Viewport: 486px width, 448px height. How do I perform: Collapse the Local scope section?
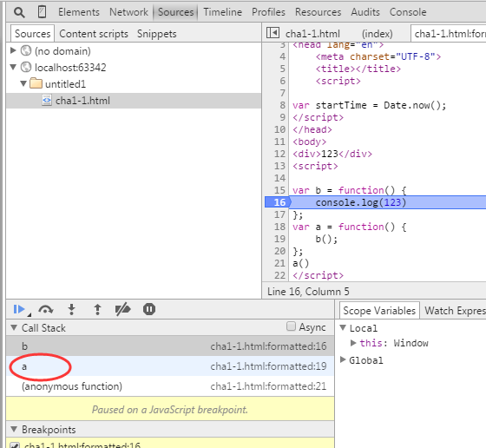[x=343, y=327]
